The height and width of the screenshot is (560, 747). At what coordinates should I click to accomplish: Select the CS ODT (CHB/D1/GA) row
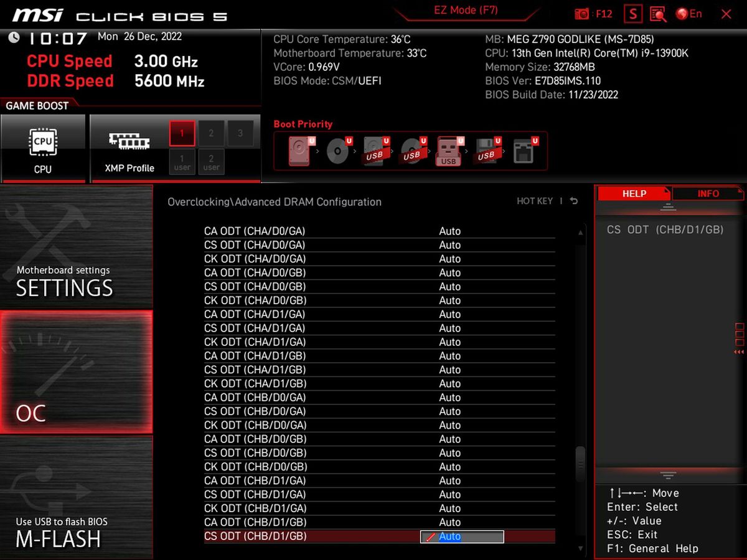[x=380, y=495]
